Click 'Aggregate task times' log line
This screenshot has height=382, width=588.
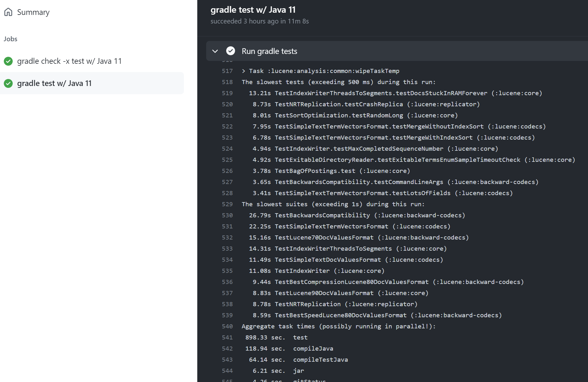(339, 326)
